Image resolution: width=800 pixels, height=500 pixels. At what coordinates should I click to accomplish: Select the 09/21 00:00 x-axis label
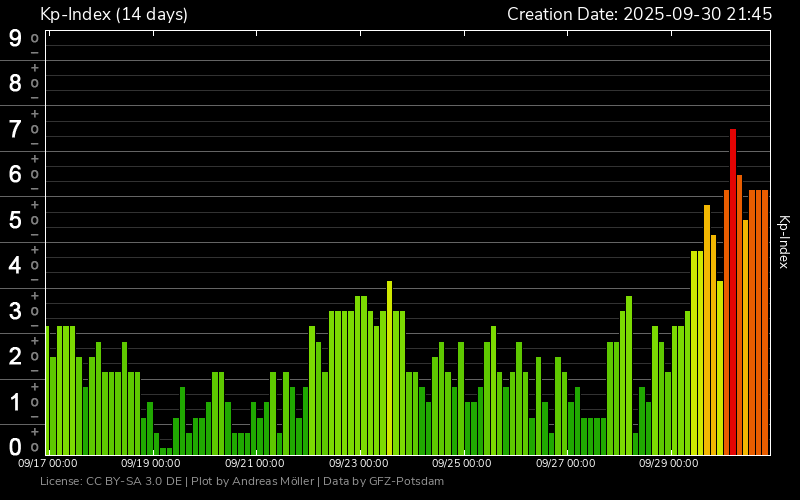click(254, 463)
